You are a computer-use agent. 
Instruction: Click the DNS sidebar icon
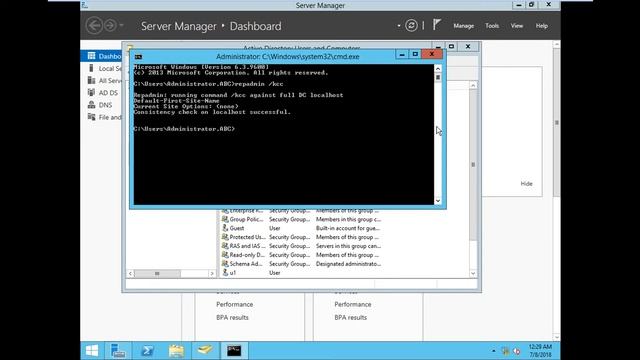91,105
